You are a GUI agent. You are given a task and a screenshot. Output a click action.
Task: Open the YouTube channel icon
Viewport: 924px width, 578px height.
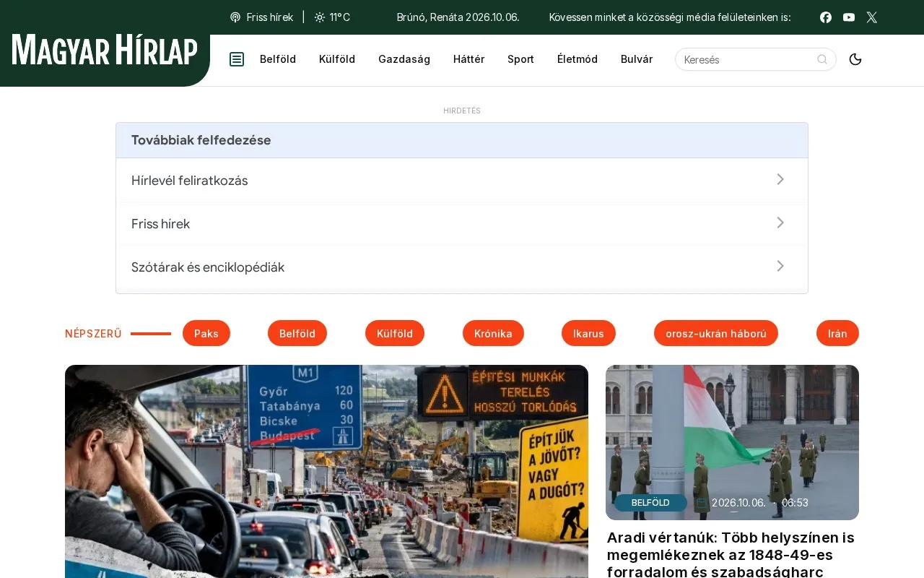tap(849, 17)
